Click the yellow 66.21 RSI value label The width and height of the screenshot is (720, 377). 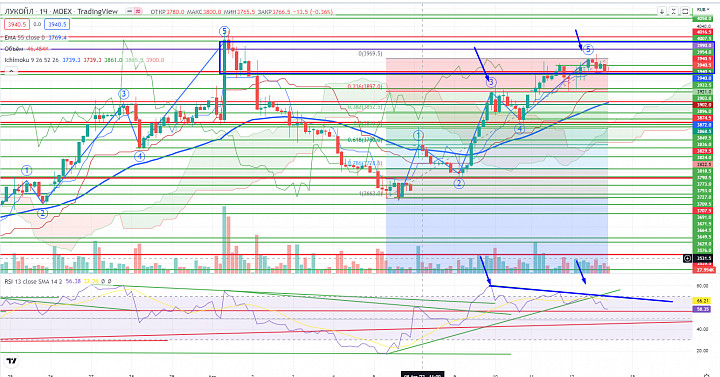(x=703, y=301)
